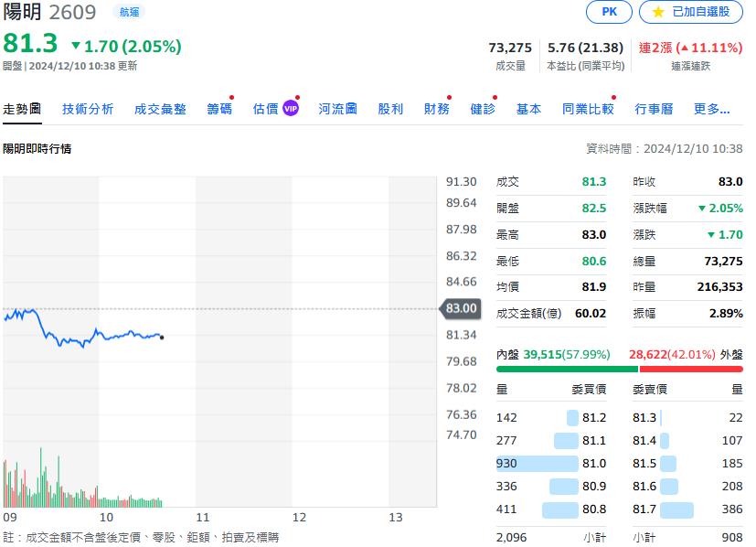Click the 最高 value 83.0
The height and width of the screenshot is (547, 756).
[594, 235]
